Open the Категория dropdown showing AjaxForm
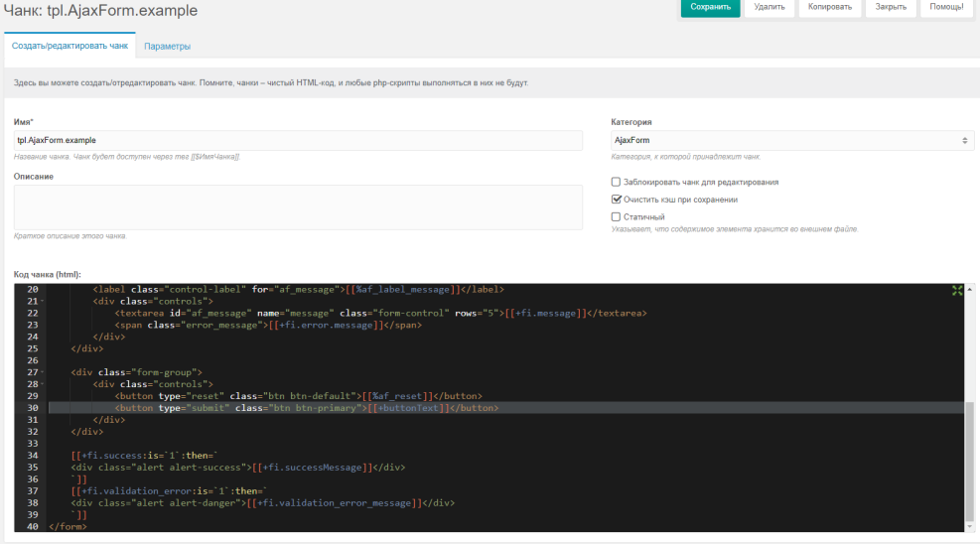The height and width of the screenshot is (544, 980). point(791,141)
